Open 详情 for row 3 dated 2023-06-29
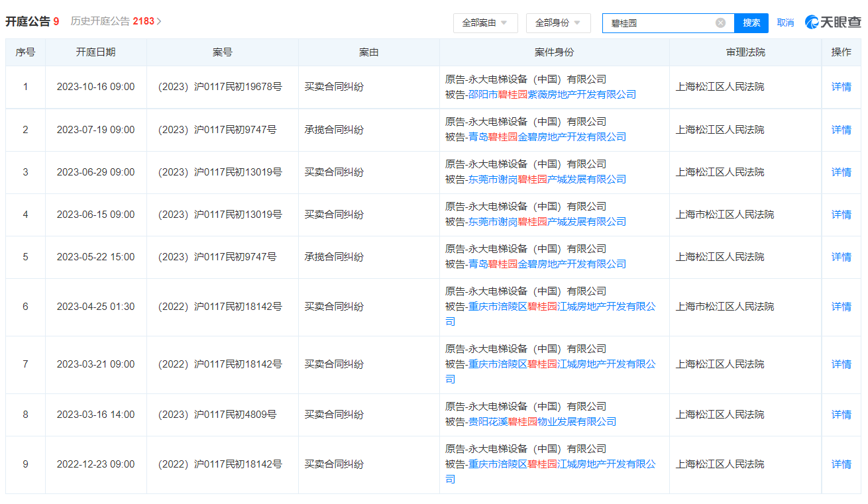The height and width of the screenshot is (504, 868). [x=841, y=172]
